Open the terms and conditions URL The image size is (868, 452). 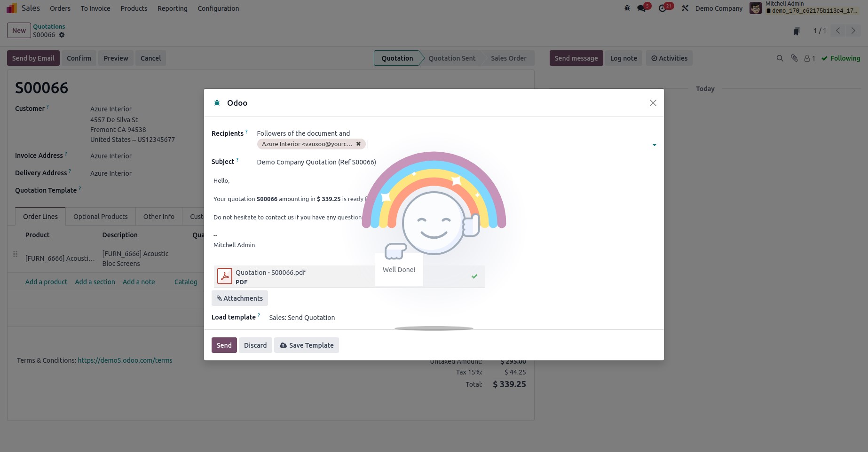[125, 360]
